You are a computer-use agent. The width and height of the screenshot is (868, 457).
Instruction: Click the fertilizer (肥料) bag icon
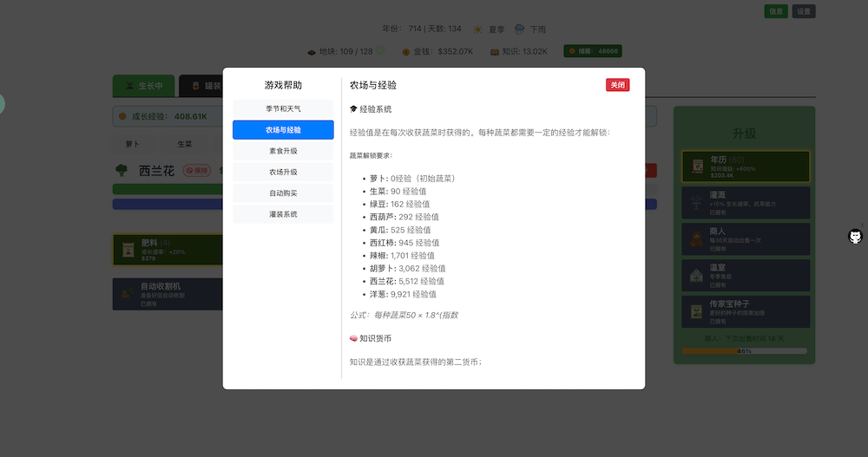tap(127, 250)
